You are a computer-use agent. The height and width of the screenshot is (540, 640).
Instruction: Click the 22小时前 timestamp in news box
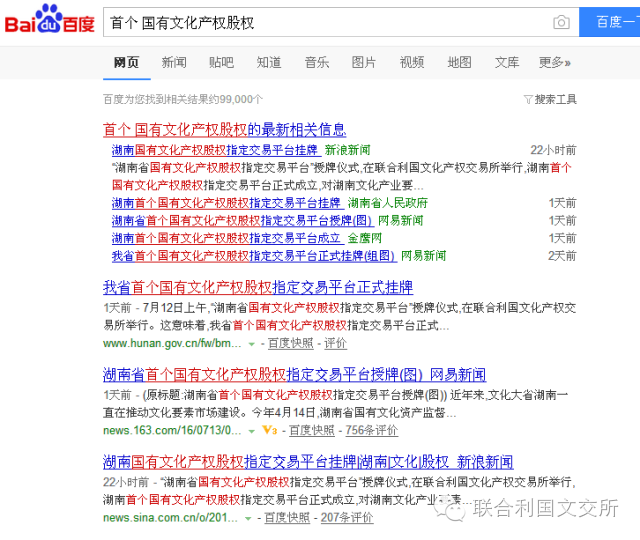coord(553,150)
